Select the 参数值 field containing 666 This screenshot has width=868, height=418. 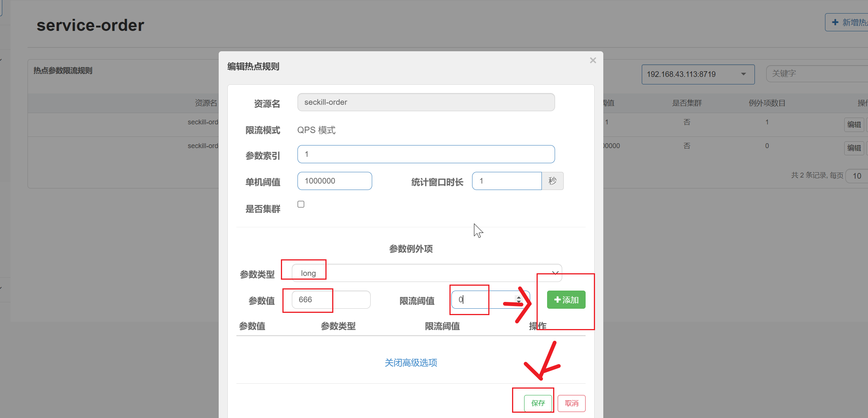(x=331, y=300)
